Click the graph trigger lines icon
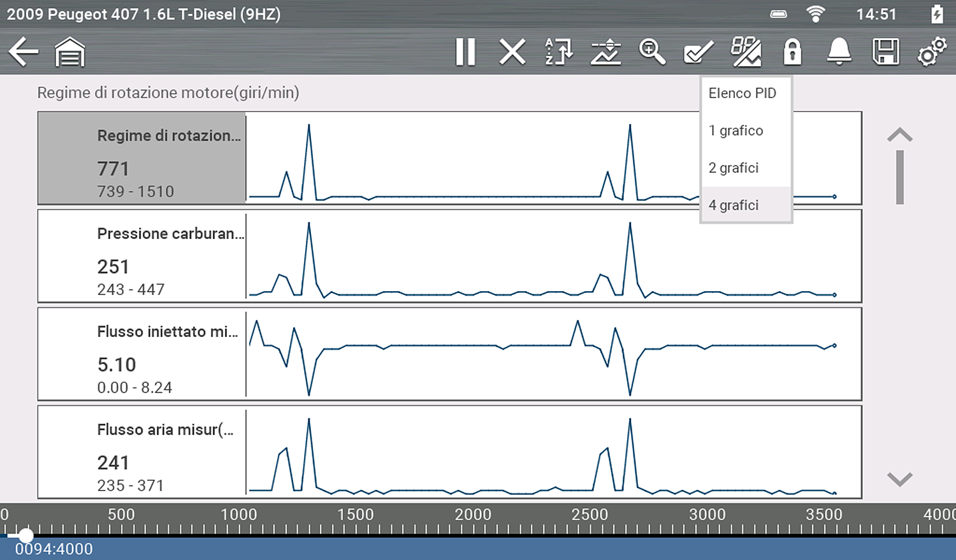Screen dimensions: 956x560 (x=605, y=52)
